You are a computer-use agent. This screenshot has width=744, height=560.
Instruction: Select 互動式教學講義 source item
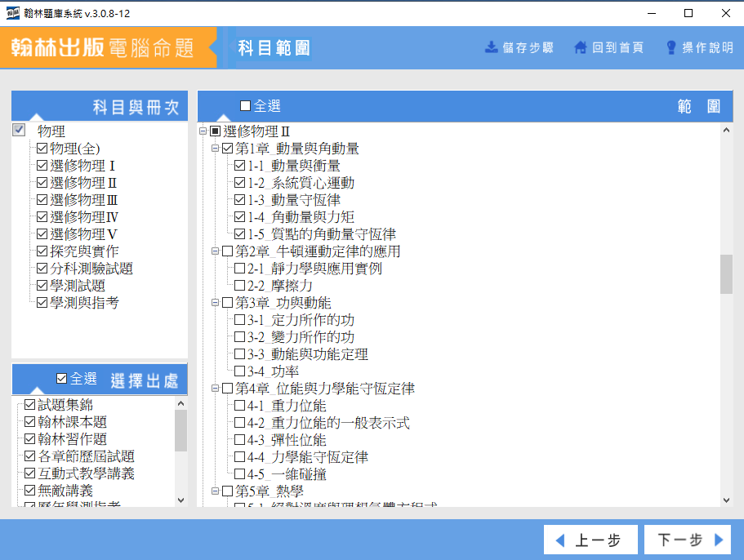(87, 473)
